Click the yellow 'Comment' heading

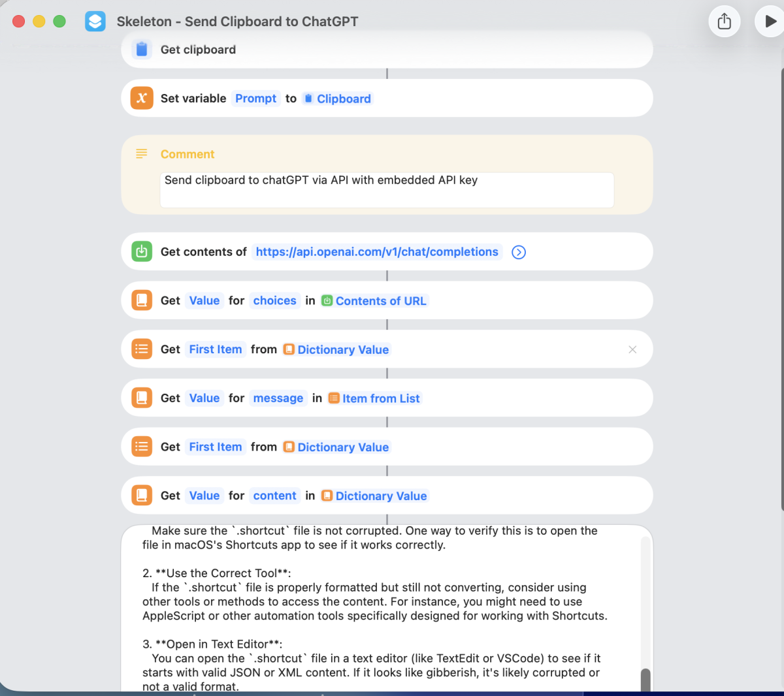coord(188,154)
